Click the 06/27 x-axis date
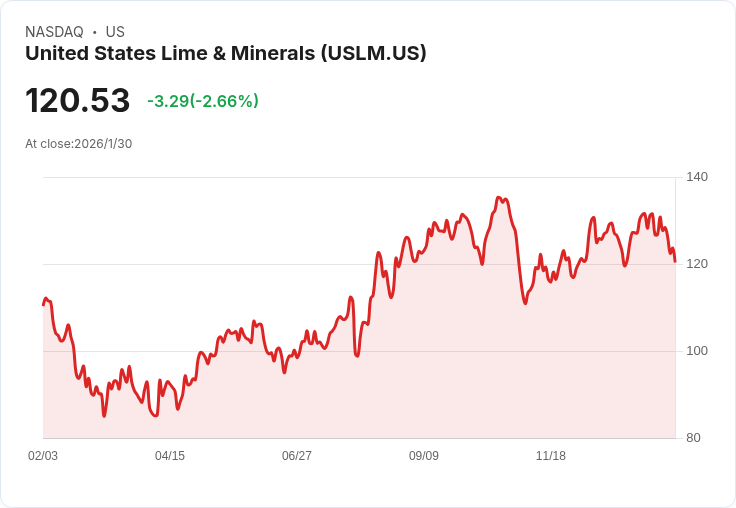The height and width of the screenshot is (508, 736). pyautogui.click(x=297, y=456)
